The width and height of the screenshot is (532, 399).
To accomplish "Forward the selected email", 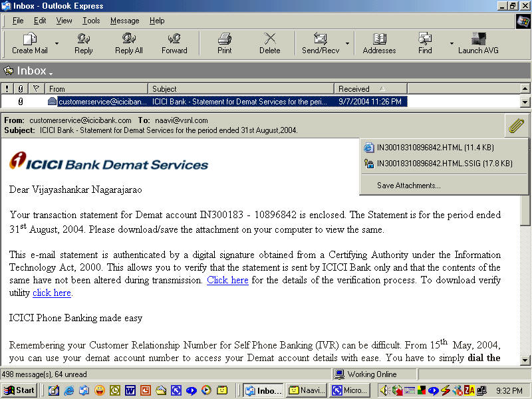I will [x=174, y=43].
